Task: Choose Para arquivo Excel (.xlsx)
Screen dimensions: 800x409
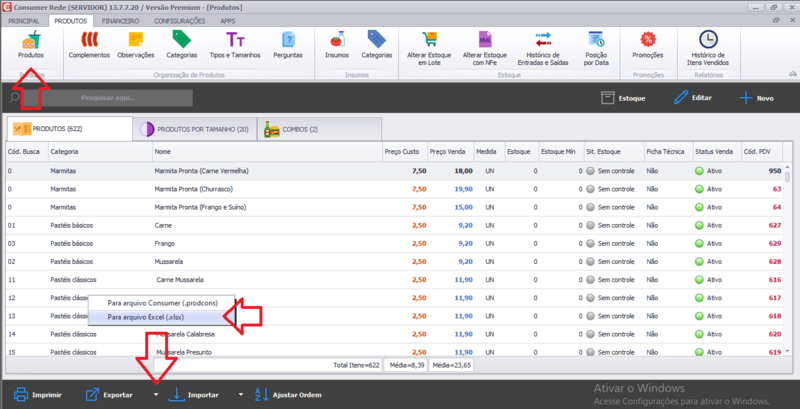Action: [x=162, y=317]
